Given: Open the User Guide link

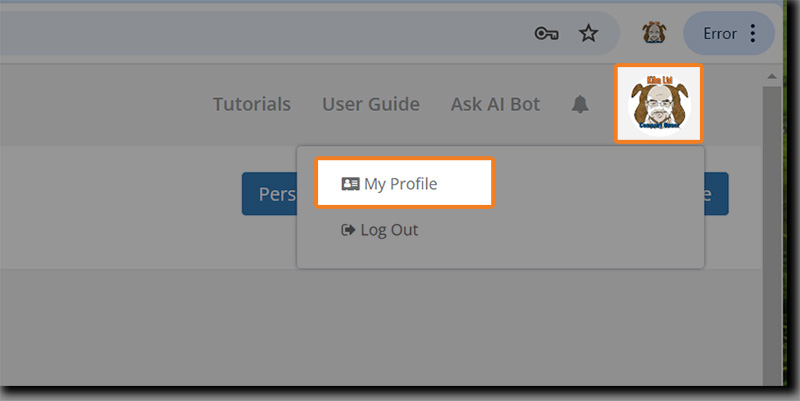Looking at the screenshot, I should click(x=370, y=104).
